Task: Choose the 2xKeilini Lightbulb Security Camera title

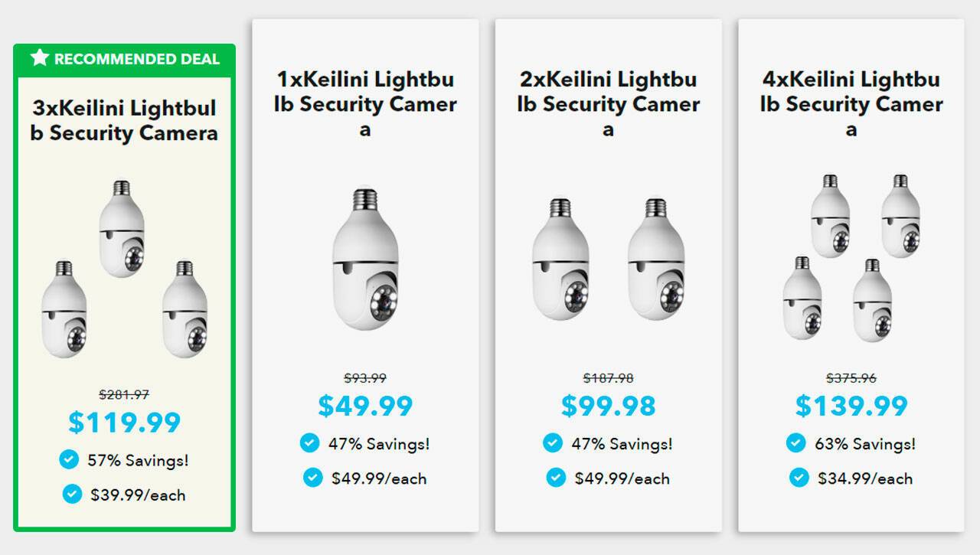Action: (x=608, y=104)
